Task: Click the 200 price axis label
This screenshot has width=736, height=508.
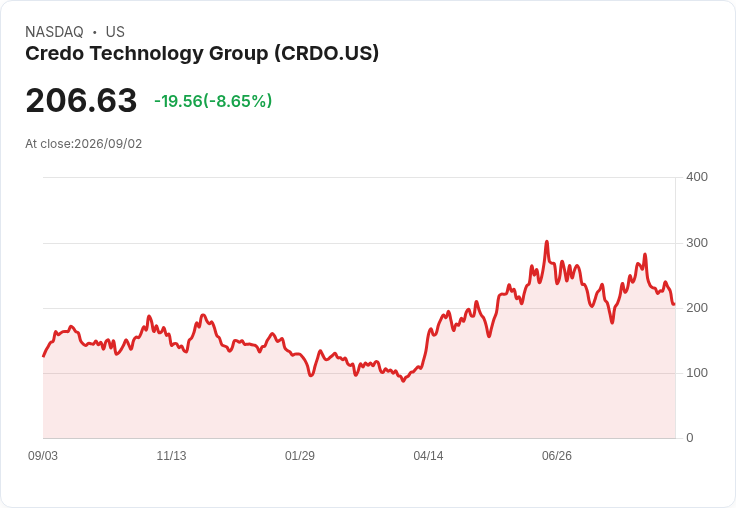Action: pyautogui.click(x=697, y=308)
